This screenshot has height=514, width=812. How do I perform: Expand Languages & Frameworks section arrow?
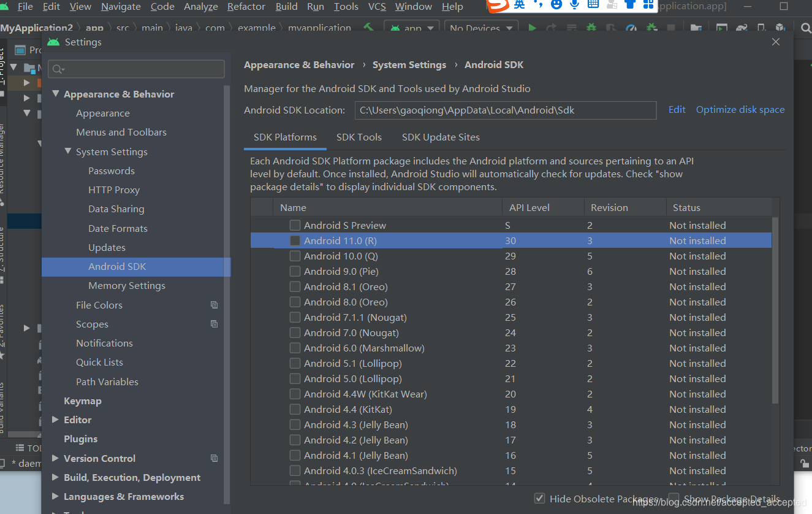pos(56,496)
